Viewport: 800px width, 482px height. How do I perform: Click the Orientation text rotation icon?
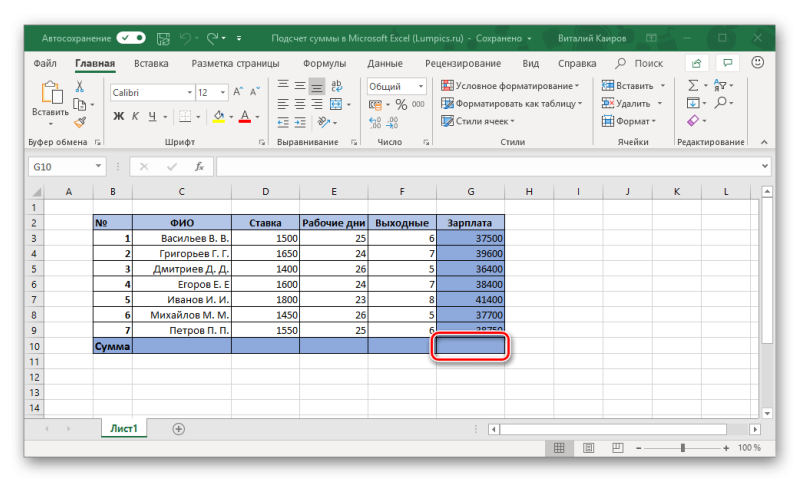tap(323, 122)
